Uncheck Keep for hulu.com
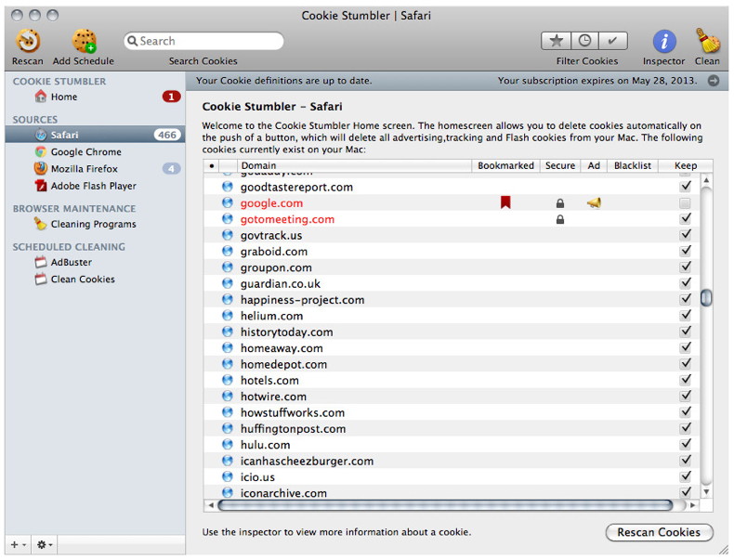Viewport: 734px width, 560px height. coord(686,444)
